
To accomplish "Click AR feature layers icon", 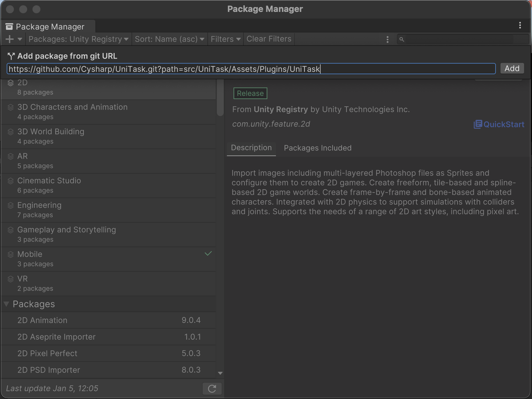I will 11,156.
